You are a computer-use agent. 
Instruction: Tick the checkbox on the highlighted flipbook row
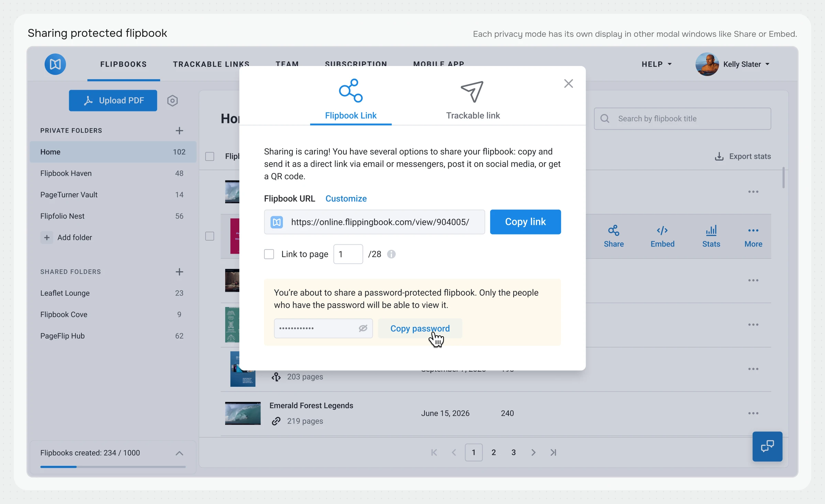210,236
